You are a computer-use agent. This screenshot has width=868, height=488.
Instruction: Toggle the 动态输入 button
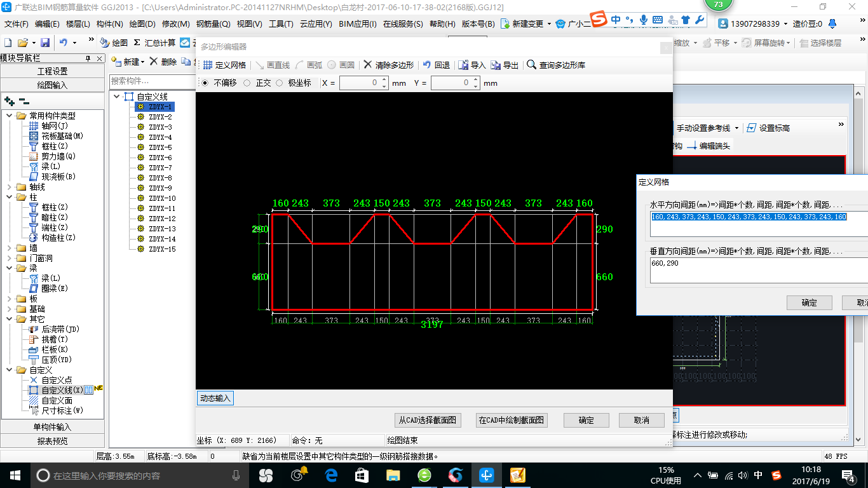[x=215, y=398]
